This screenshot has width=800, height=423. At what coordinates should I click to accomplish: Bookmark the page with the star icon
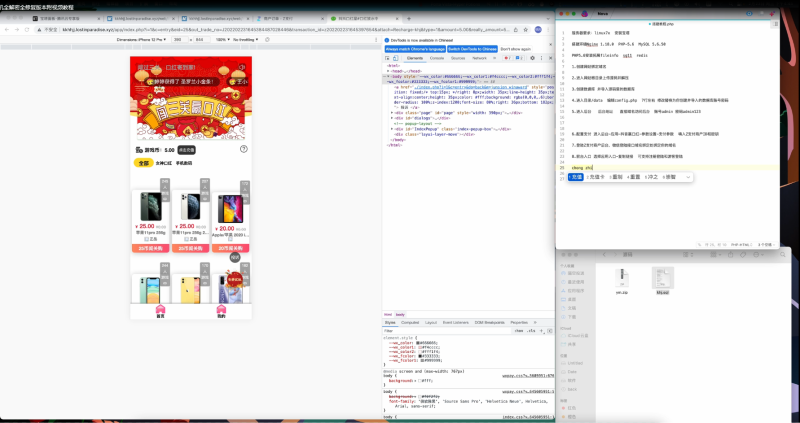tap(526, 30)
